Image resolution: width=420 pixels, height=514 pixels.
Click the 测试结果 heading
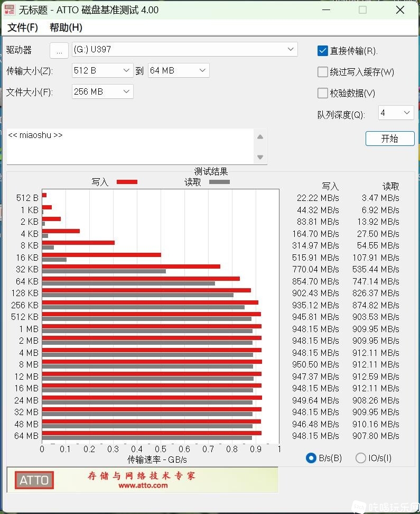pos(211,171)
